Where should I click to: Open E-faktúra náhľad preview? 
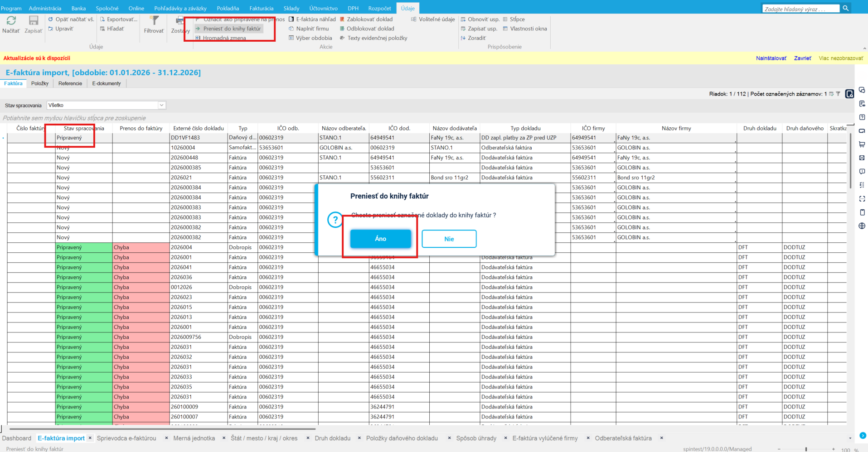click(312, 19)
